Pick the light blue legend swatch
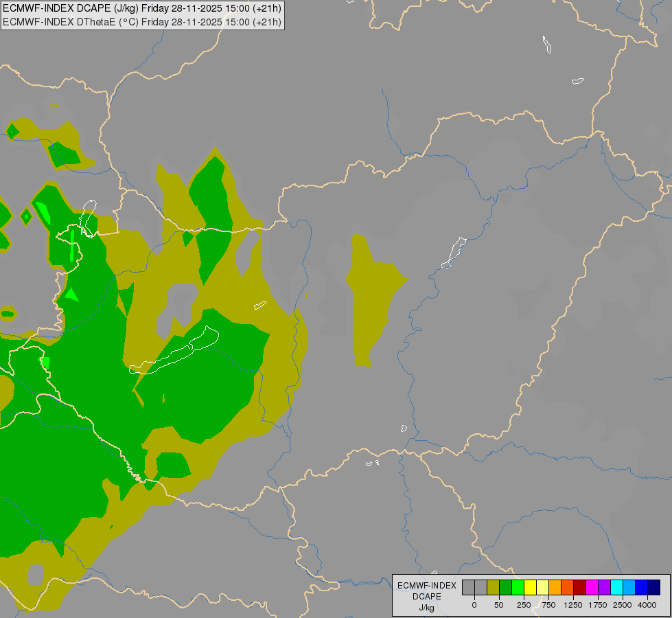 click(x=629, y=588)
